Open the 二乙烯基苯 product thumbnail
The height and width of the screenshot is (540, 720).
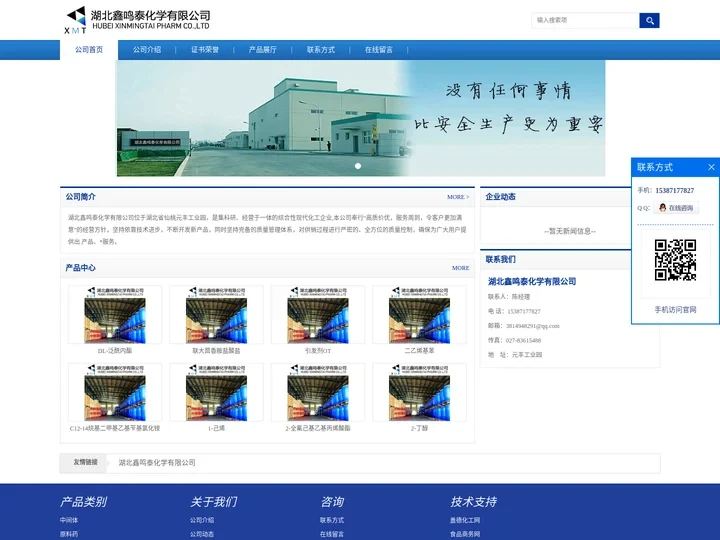click(x=419, y=315)
